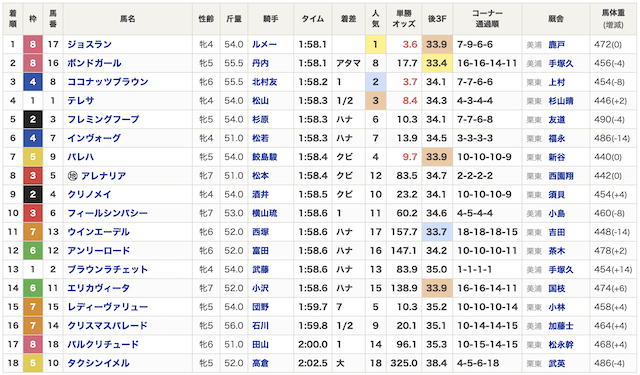Click trainer name 西園翔

tap(561, 176)
